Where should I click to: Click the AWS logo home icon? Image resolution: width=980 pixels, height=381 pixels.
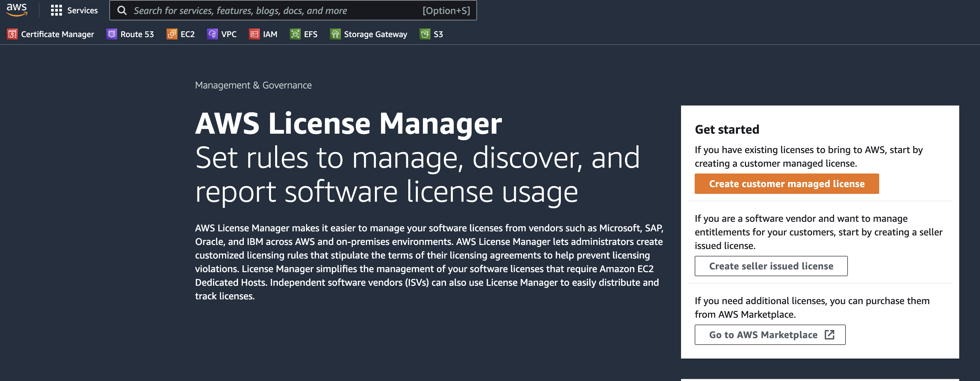[17, 10]
